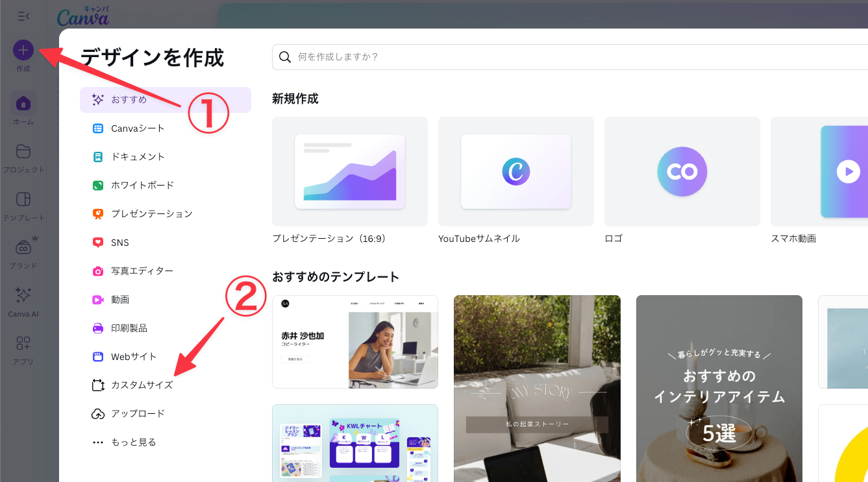Select the 写真エディター camera icon
The height and width of the screenshot is (482, 868).
pyautogui.click(x=98, y=271)
